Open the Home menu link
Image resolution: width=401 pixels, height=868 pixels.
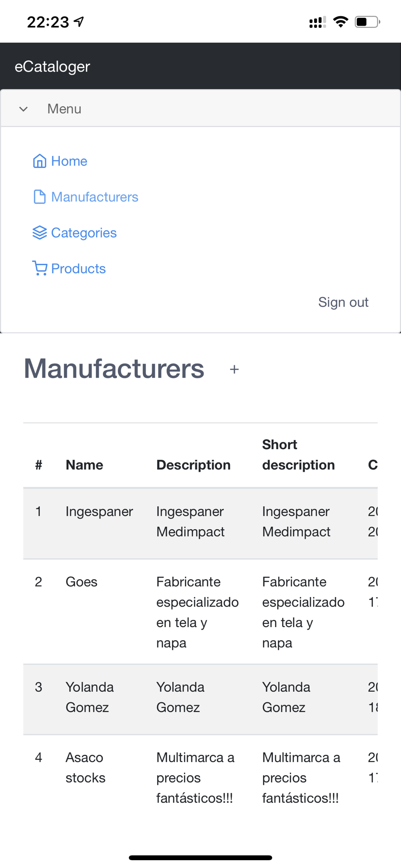pos(69,161)
